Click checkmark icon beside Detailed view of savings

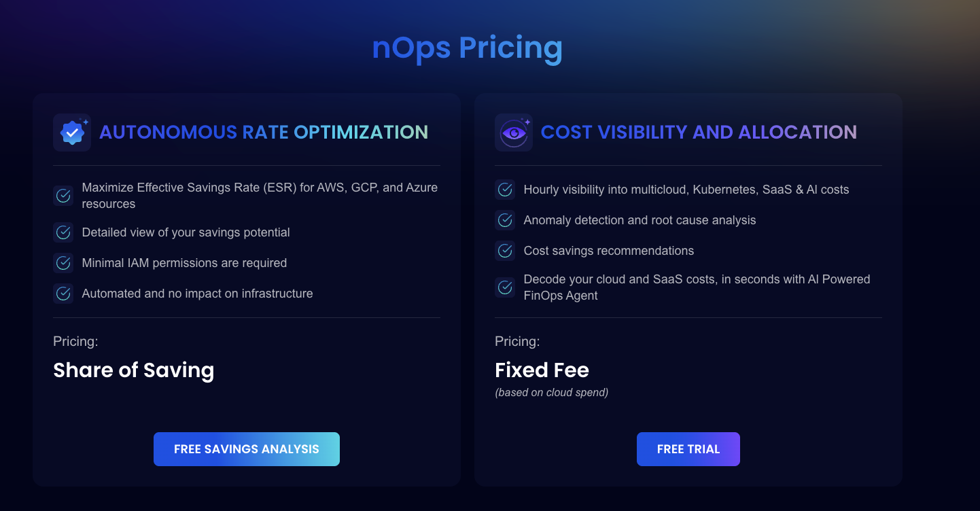pyautogui.click(x=63, y=232)
